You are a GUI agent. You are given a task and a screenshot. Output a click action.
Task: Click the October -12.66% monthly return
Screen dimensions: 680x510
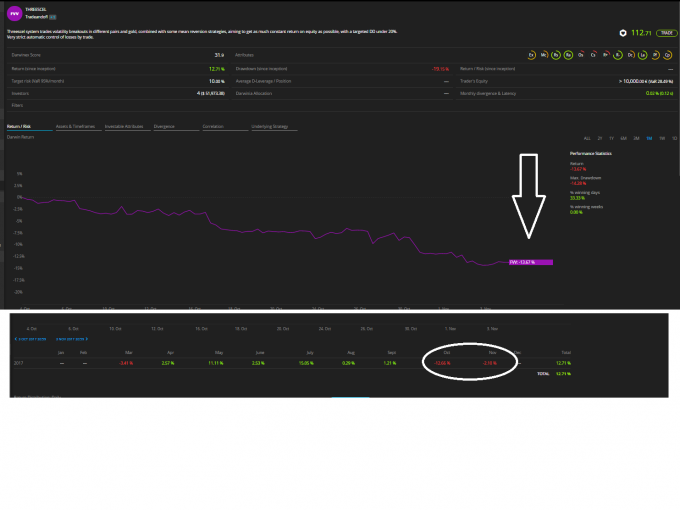coord(442,363)
